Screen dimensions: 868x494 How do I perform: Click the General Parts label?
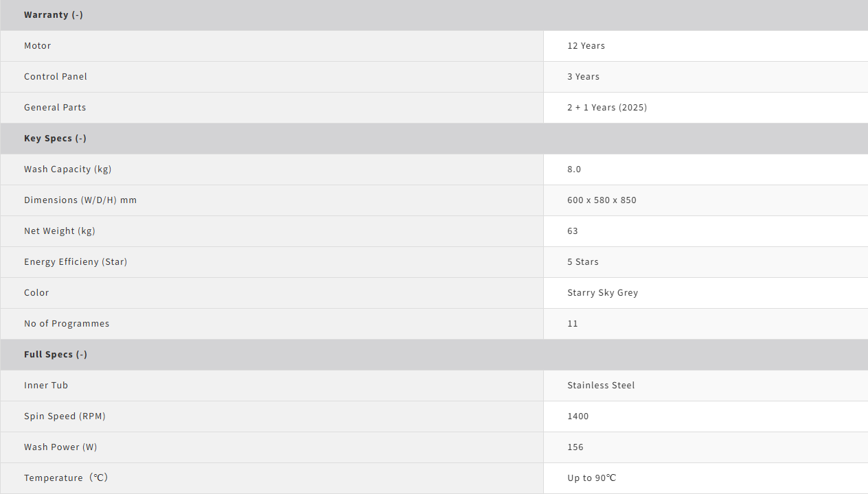(x=55, y=108)
